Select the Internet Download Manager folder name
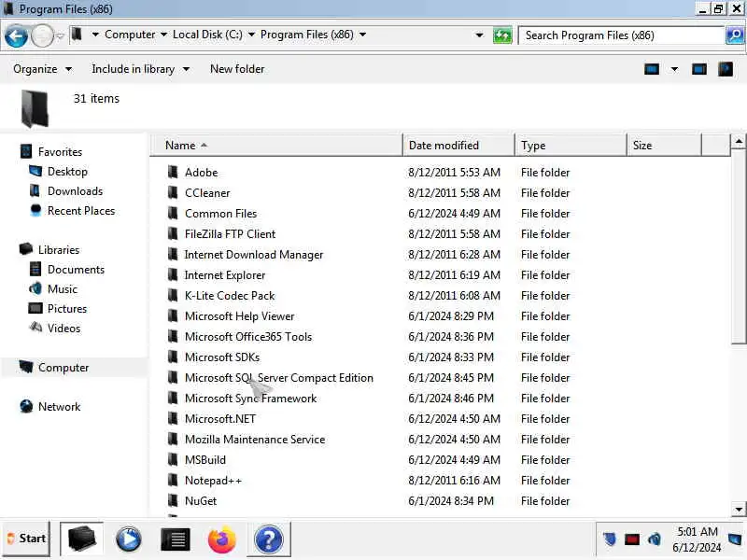The height and width of the screenshot is (560, 747). [x=253, y=254]
